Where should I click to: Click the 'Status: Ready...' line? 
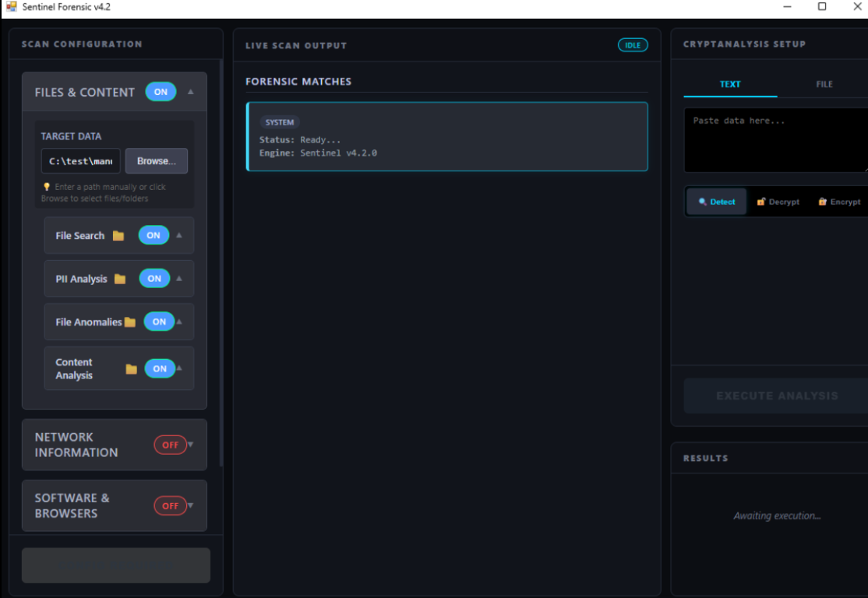300,140
